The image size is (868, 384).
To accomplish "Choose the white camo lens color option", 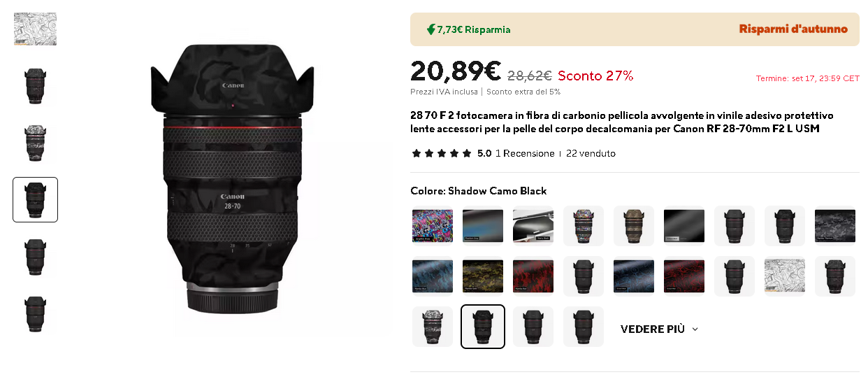I will coord(433,327).
